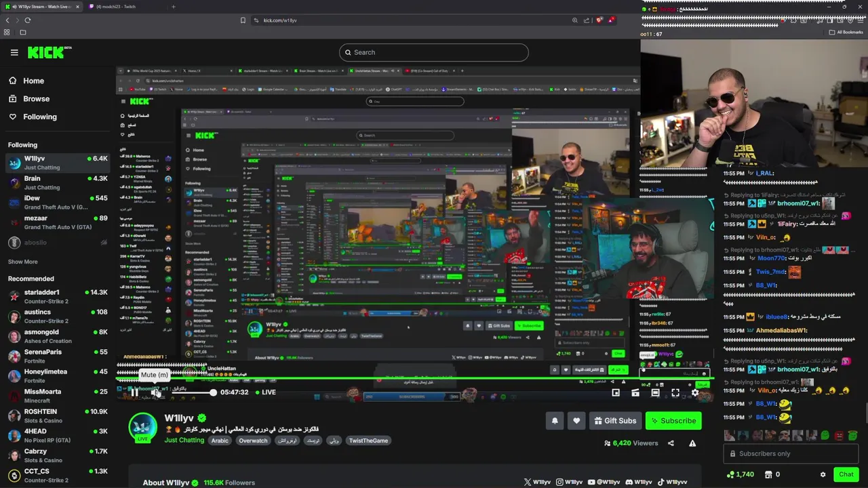Toggle theater mode in player
The width and height of the screenshot is (868, 488).
[x=655, y=392]
